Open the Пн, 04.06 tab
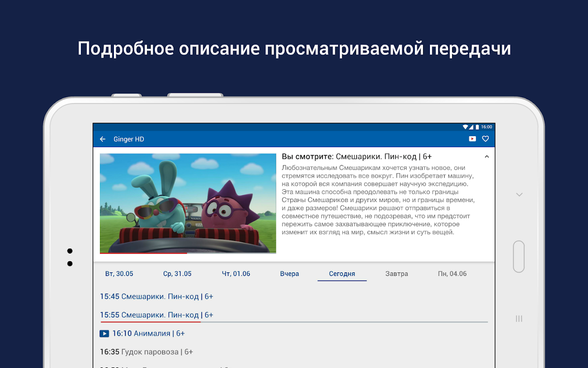The width and height of the screenshot is (588, 368). coord(452,274)
